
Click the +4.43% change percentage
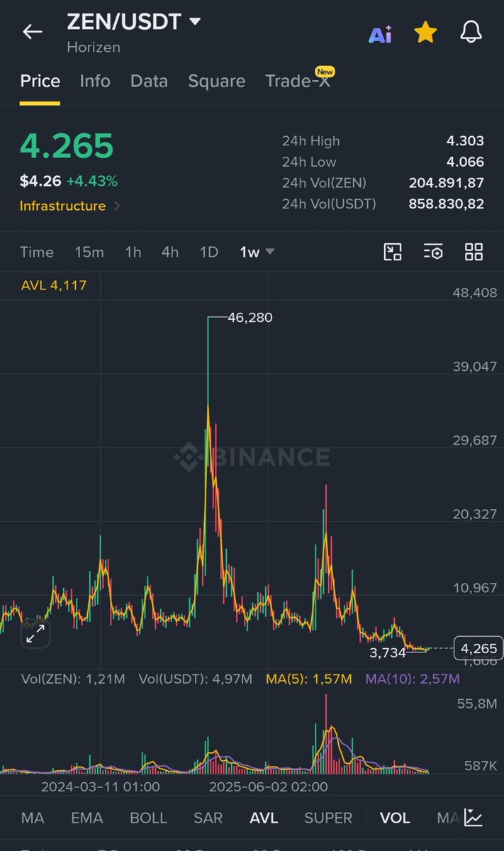coord(92,182)
